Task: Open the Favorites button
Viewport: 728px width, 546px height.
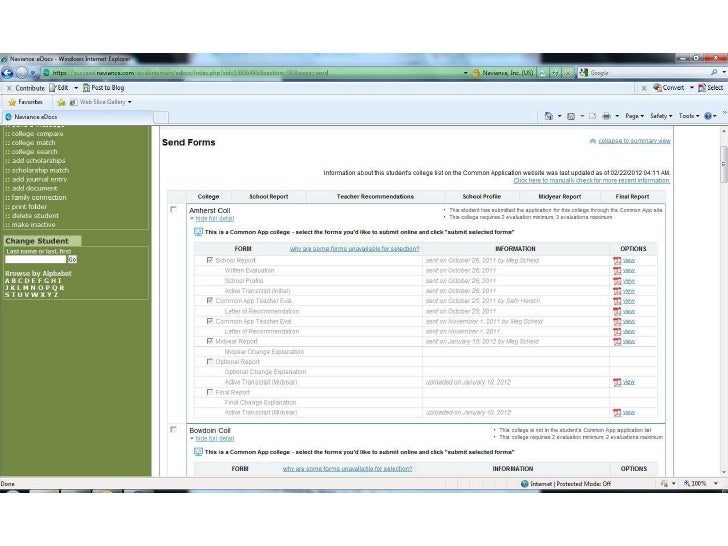Action: tap(26, 102)
